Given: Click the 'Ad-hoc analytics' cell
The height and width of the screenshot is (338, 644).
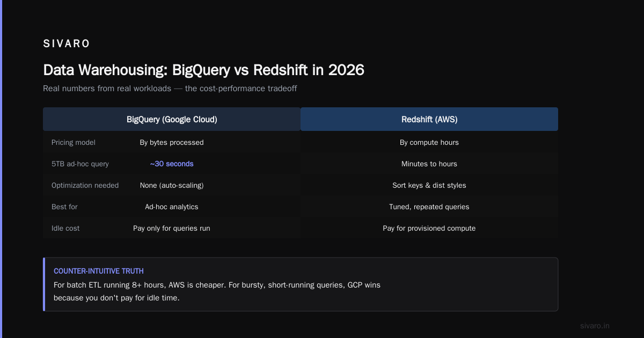Looking at the screenshot, I should tap(172, 207).
